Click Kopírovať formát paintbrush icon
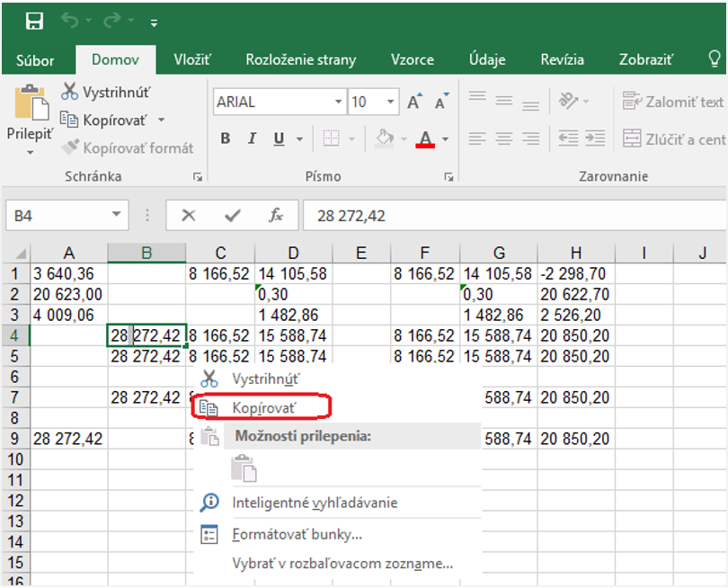Image resolution: width=728 pixels, height=588 pixels. coord(69,148)
